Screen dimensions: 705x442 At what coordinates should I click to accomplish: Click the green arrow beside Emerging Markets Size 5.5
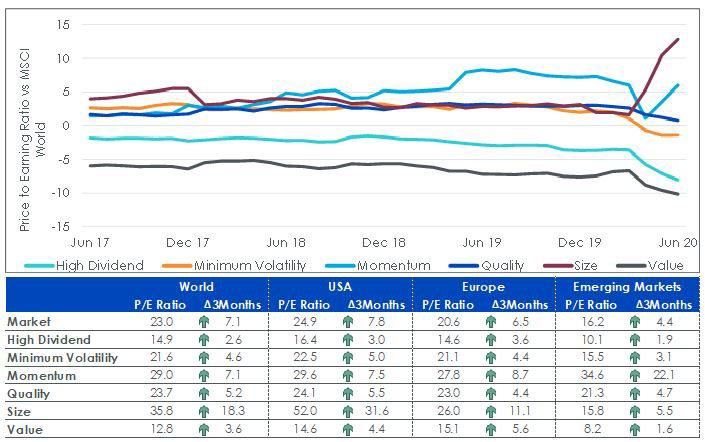click(635, 411)
